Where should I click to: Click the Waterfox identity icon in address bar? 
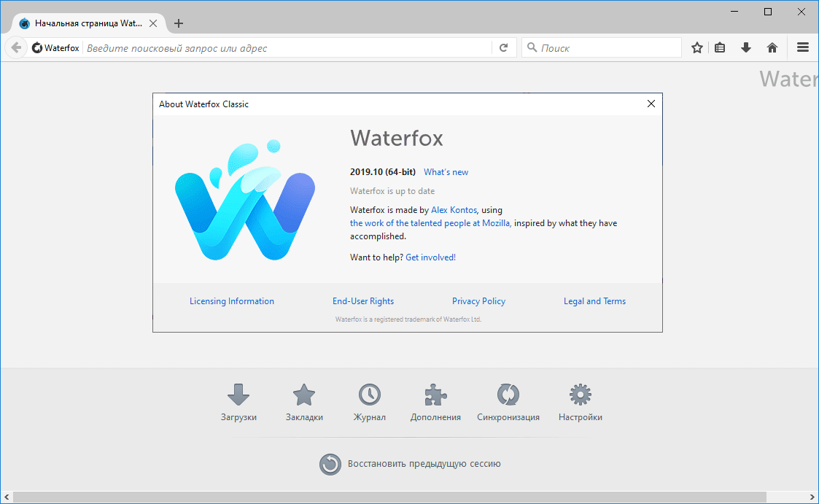(x=37, y=48)
